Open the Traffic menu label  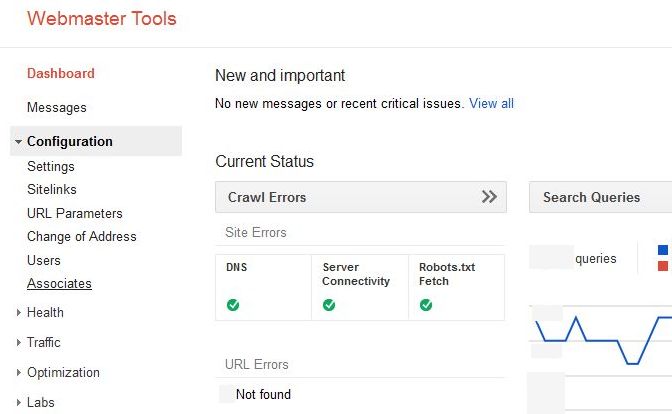click(x=43, y=342)
